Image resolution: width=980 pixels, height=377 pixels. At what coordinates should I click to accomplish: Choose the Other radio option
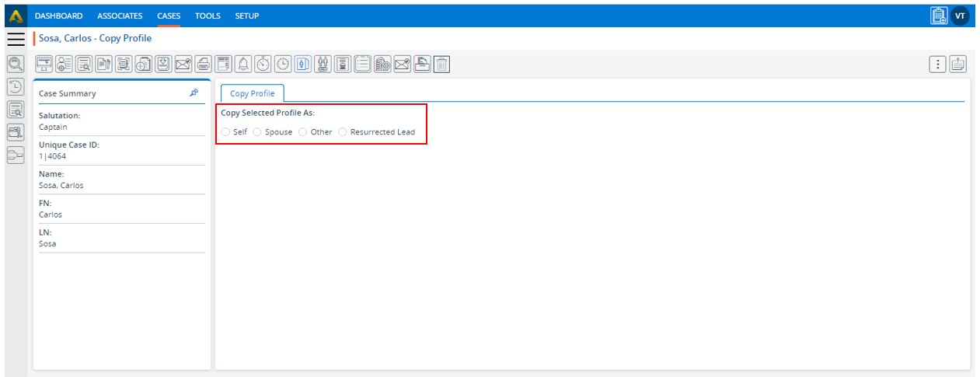pos(303,132)
